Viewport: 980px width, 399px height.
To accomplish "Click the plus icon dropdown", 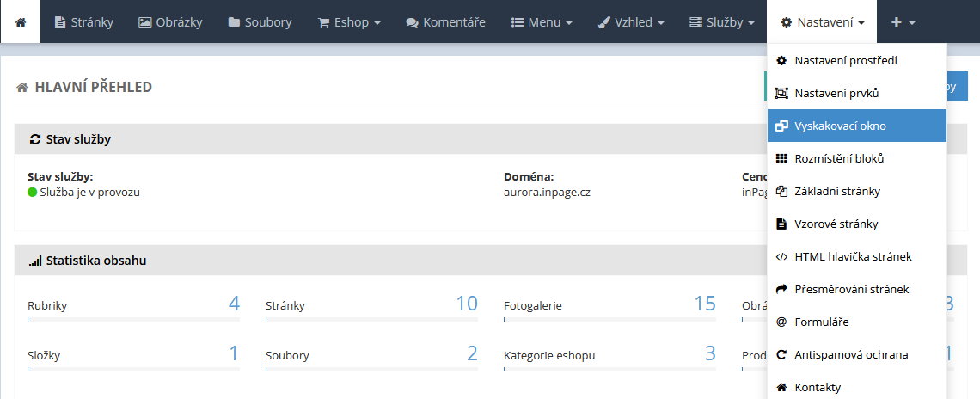I will tap(903, 21).
